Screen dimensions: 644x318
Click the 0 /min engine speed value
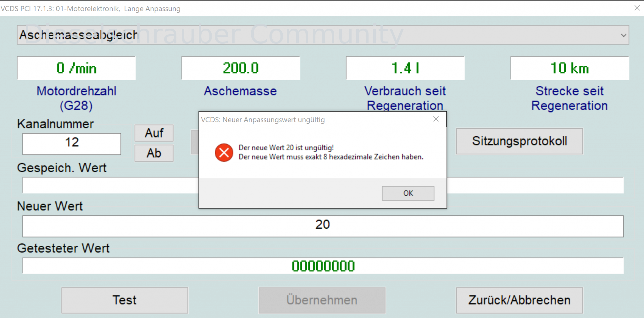76,68
